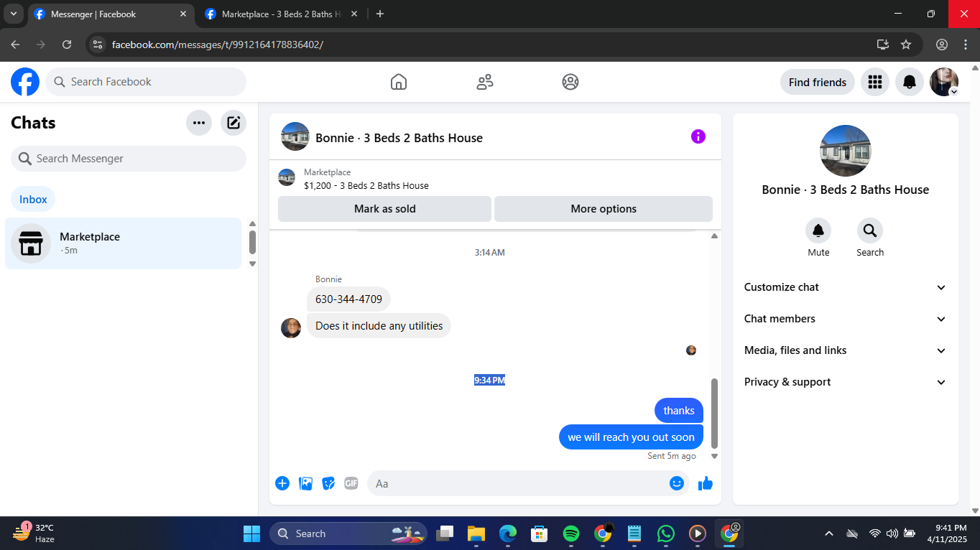Click Mark as sold button
The image size is (980, 550).
385,209
